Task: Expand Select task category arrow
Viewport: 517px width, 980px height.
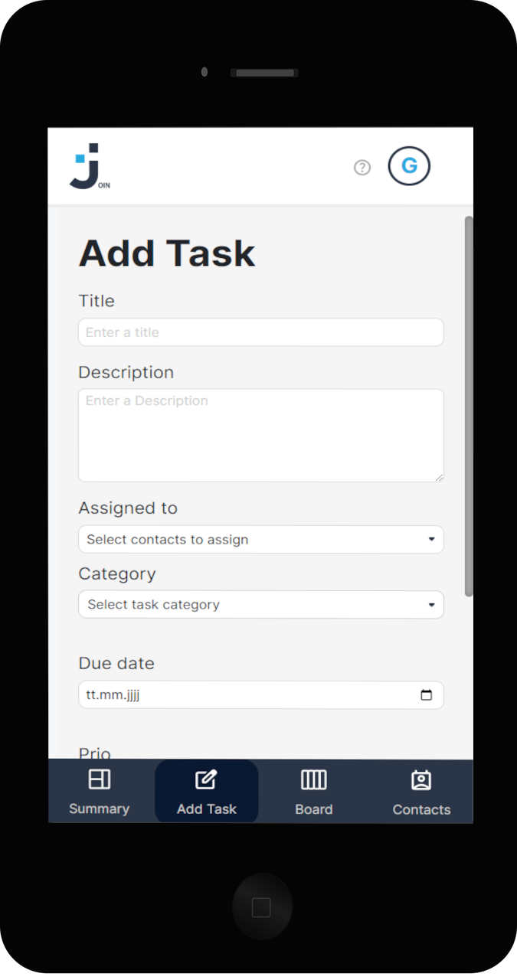Action: pos(431,605)
